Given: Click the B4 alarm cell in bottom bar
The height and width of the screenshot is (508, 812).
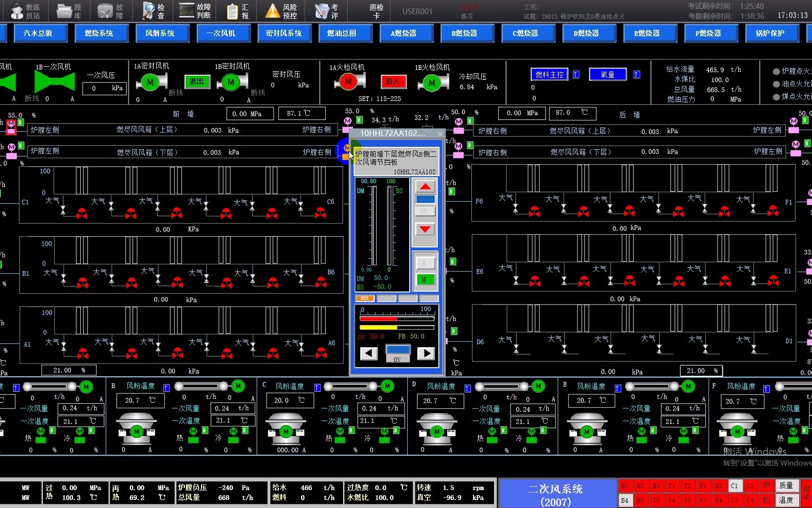Looking at the screenshot, I should point(625,500).
